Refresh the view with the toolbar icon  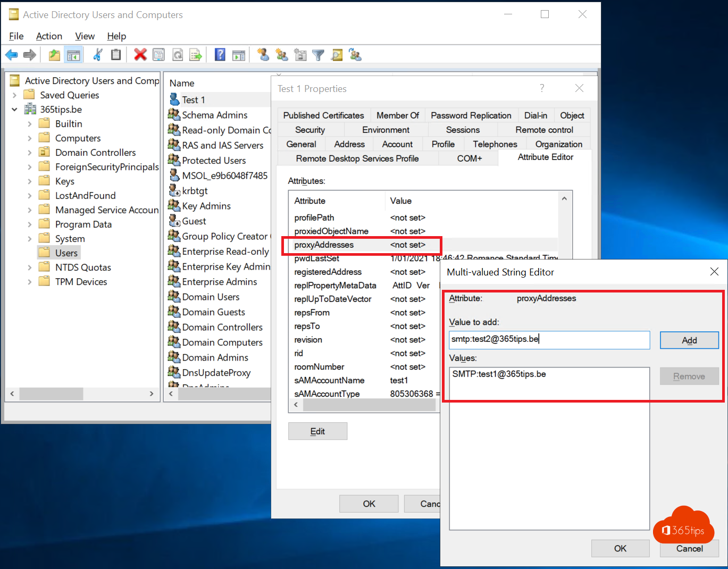[x=177, y=54]
